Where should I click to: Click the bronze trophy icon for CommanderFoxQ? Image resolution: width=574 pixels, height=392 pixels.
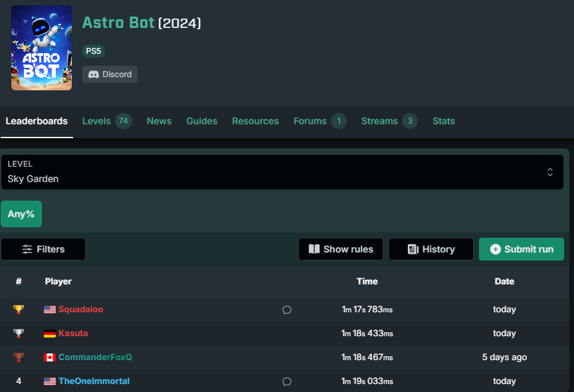pyautogui.click(x=19, y=357)
